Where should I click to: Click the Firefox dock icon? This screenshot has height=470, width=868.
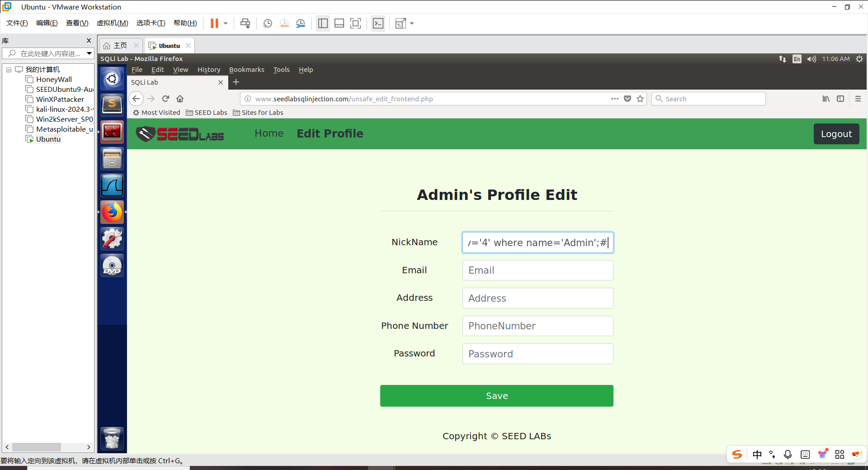click(x=112, y=212)
